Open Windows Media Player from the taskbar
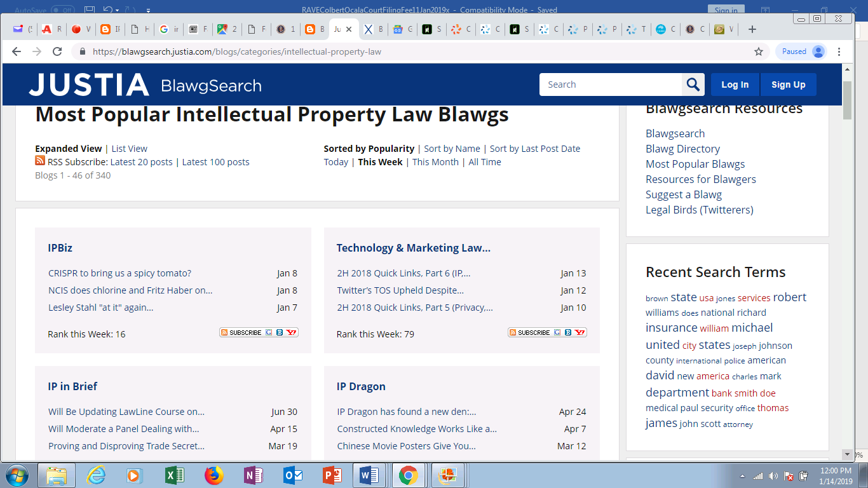 coord(135,475)
